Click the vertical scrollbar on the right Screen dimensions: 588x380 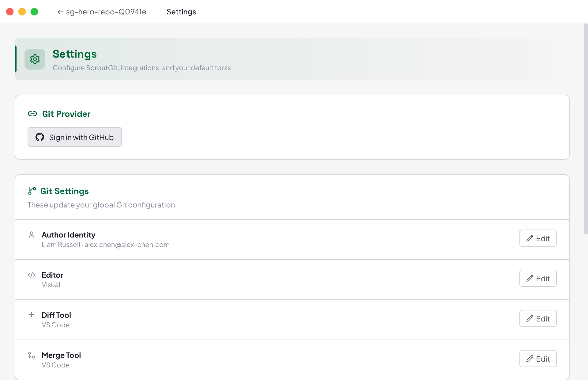[x=586, y=129]
